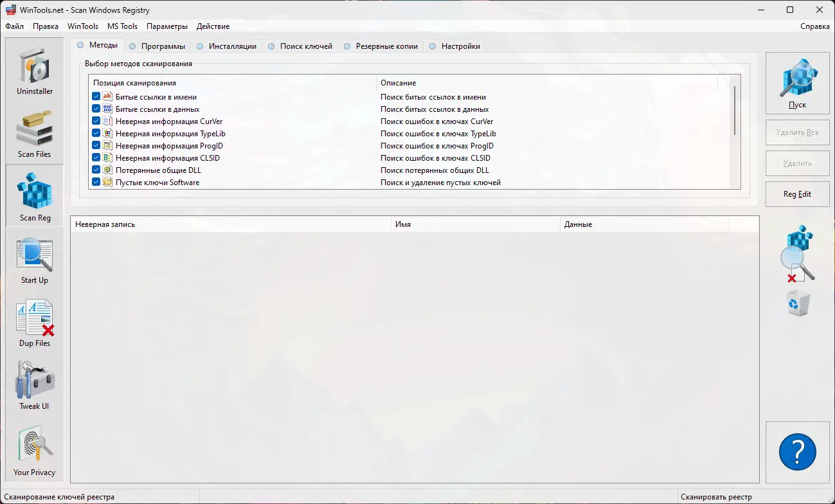Open the Справка menu
Image resolution: width=835 pixels, height=504 pixels.
tap(815, 26)
